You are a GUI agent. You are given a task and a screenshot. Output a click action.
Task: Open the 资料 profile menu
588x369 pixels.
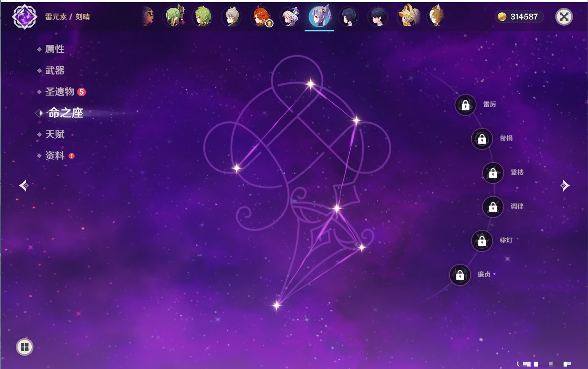(55, 155)
